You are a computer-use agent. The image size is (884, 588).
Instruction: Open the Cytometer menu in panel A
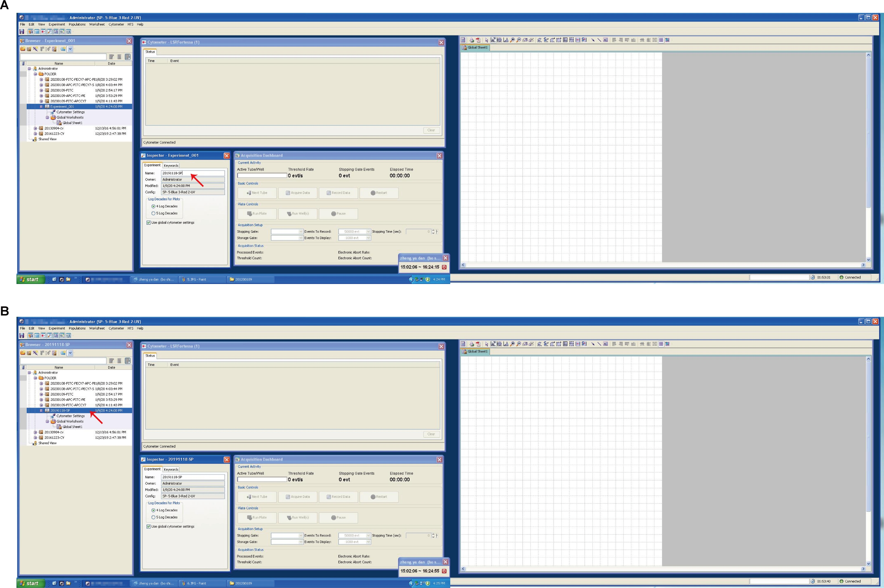point(116,24)
